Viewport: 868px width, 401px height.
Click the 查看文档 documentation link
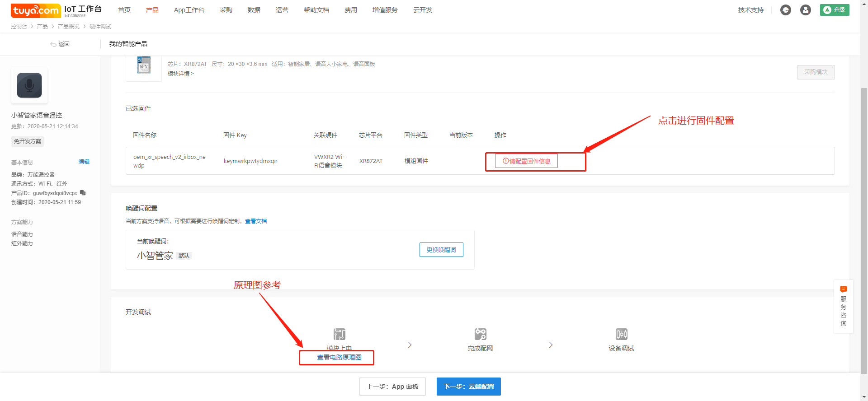pos(256,221)
